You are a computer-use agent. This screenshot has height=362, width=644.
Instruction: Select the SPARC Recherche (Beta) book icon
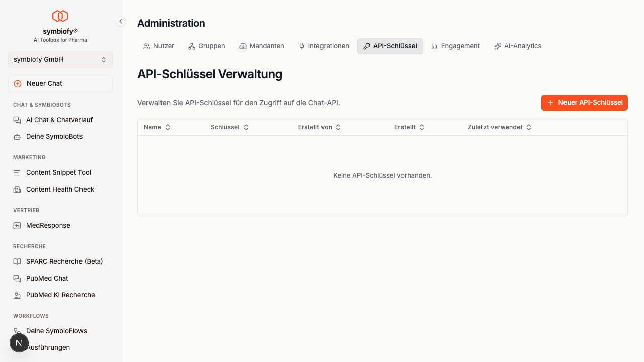point(18,261)
